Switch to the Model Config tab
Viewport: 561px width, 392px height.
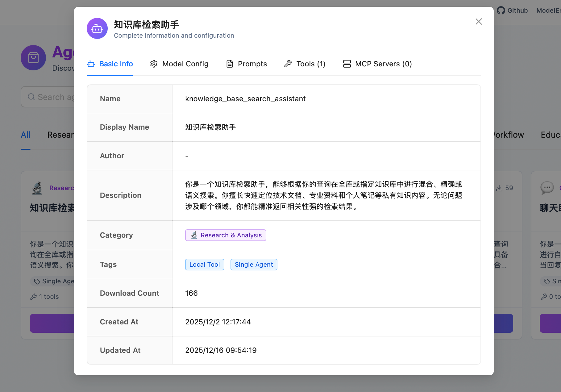pos(179,64)
